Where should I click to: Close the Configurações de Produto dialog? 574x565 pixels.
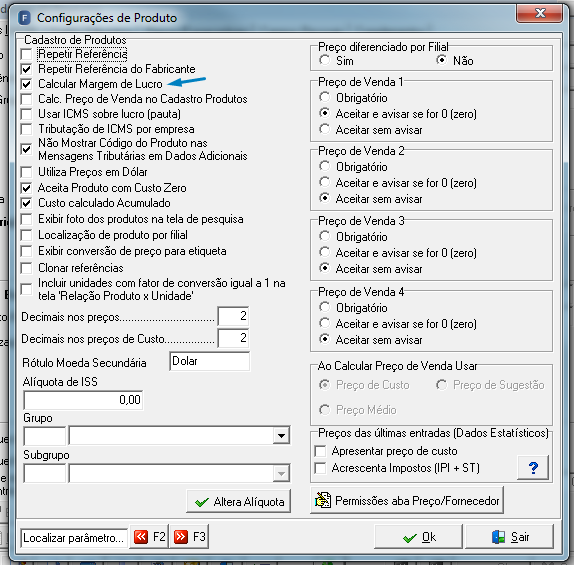pyautogui.click(x=539, y=14)
